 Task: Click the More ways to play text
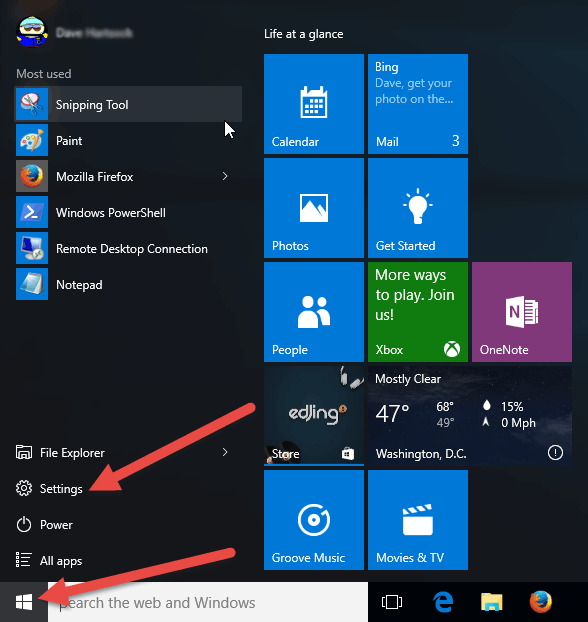415,295
